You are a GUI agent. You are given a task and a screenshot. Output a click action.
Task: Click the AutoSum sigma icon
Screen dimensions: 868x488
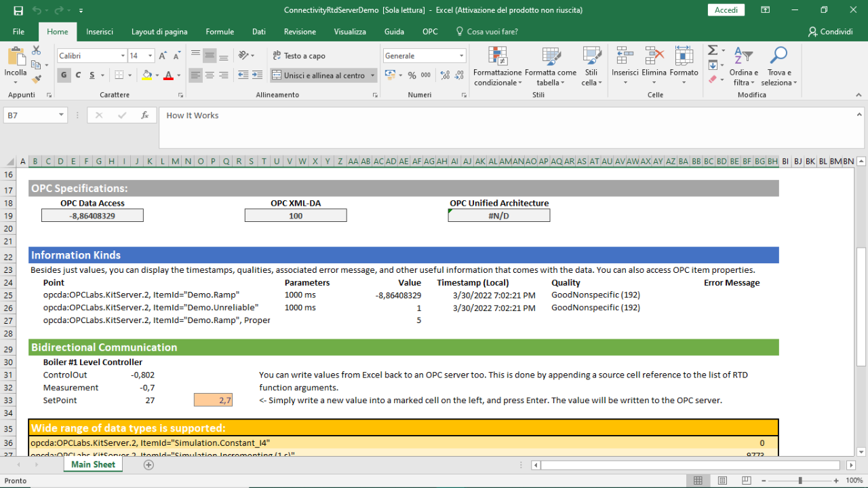pos(713,51)
